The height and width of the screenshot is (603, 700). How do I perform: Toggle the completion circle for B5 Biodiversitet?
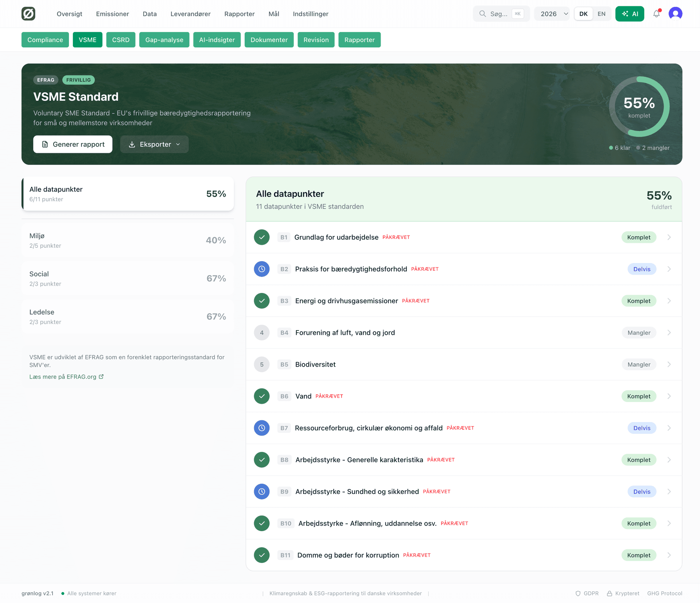click(x=261, y=364)
